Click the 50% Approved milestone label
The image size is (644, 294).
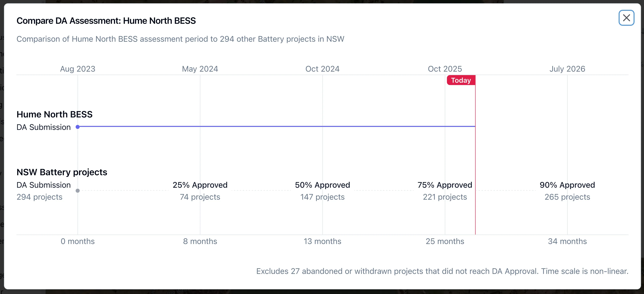[322, 185]
